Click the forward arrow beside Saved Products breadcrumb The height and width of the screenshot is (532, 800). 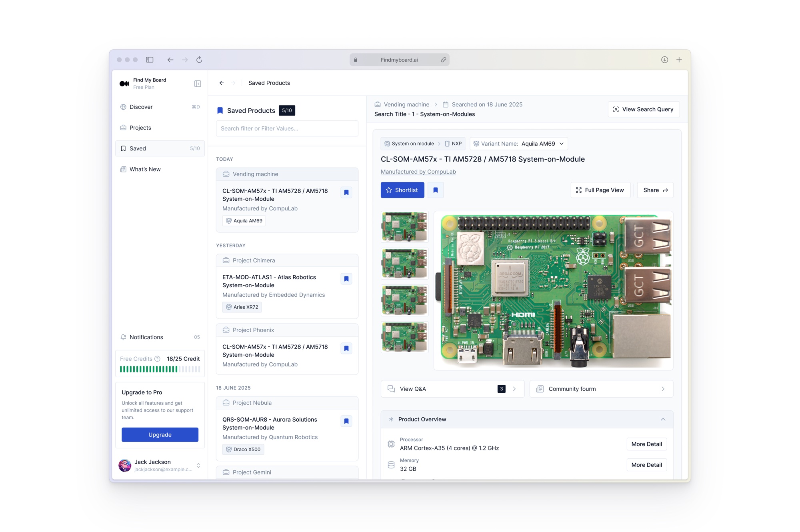point(234,83)
